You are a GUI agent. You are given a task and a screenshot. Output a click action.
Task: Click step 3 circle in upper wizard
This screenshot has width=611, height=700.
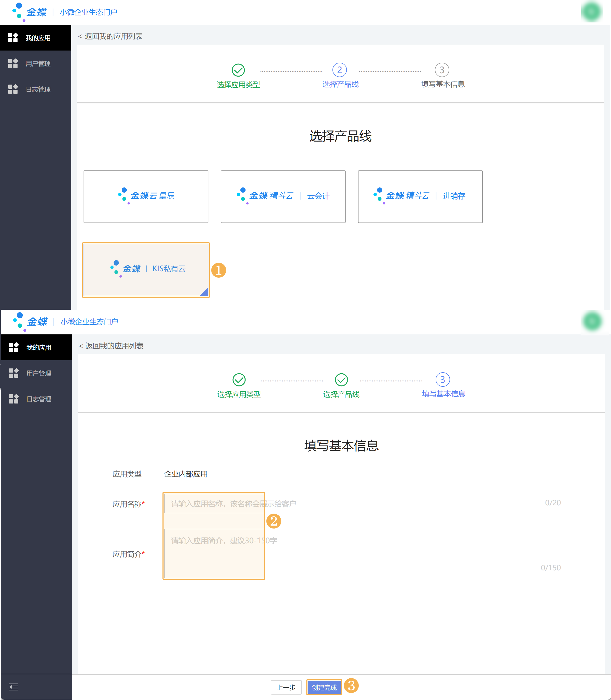click(x=442, y=70)
